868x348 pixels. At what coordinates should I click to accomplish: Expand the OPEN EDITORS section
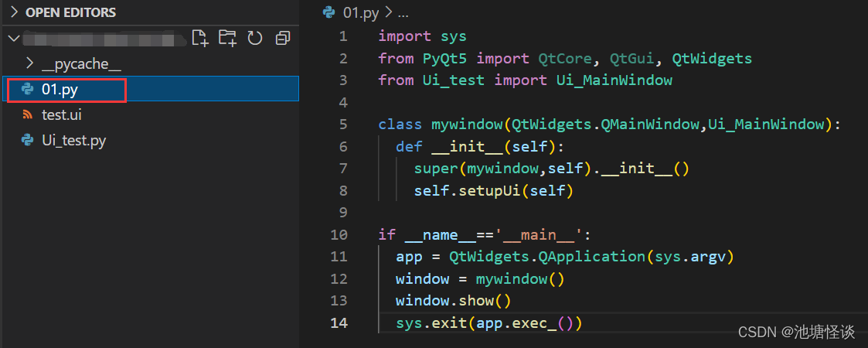point(14,12)
